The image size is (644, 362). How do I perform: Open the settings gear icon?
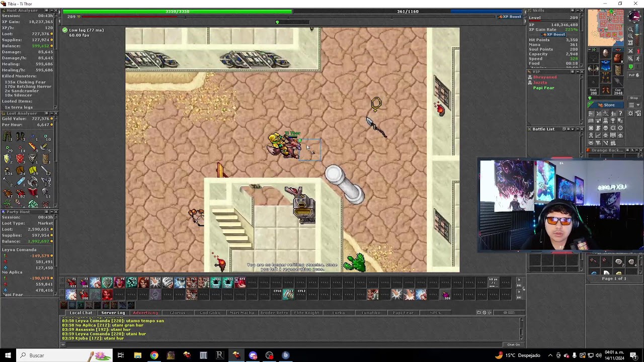630,113
